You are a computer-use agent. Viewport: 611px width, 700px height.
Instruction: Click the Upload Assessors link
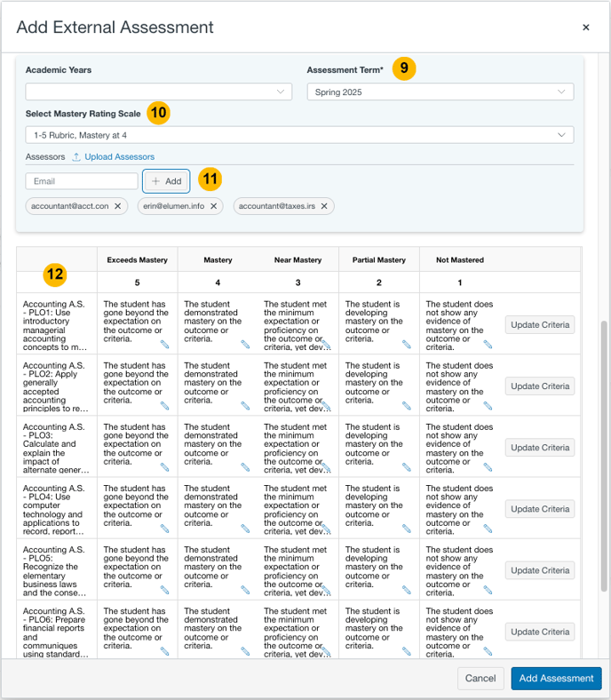[114, 156]
